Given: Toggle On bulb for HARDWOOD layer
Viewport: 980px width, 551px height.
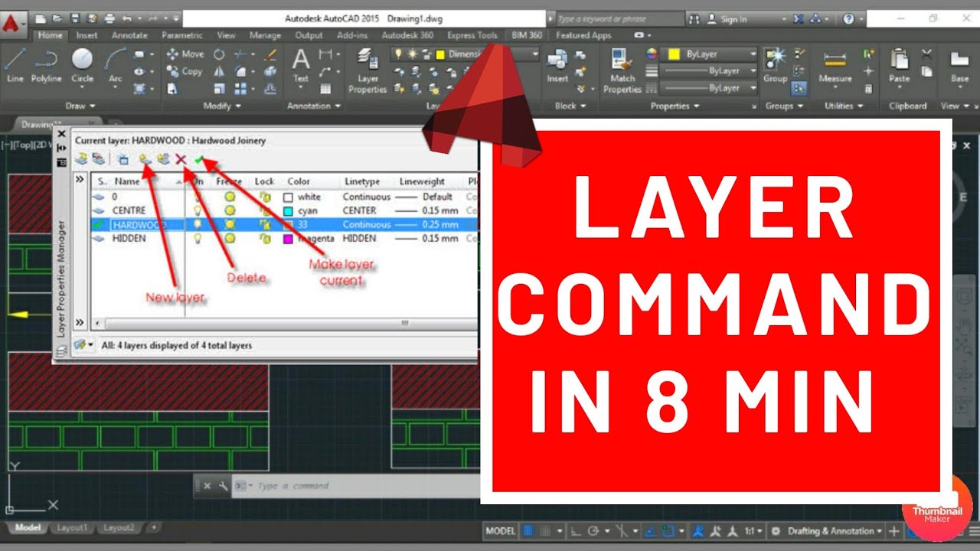Looking at the screenshot, I should (x=198, y=224).
